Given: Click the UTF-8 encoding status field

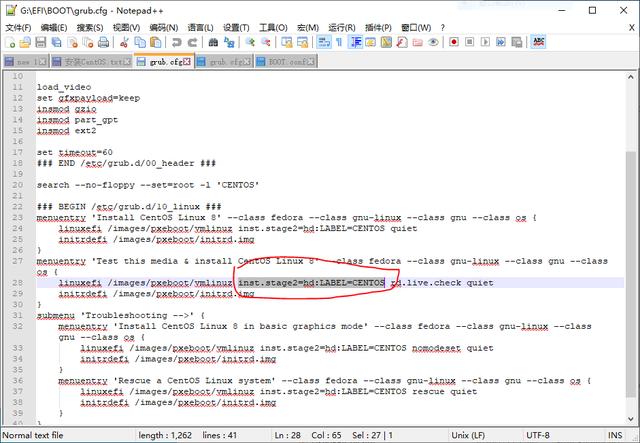Looking at the screenshot, I should pos(538,435).
